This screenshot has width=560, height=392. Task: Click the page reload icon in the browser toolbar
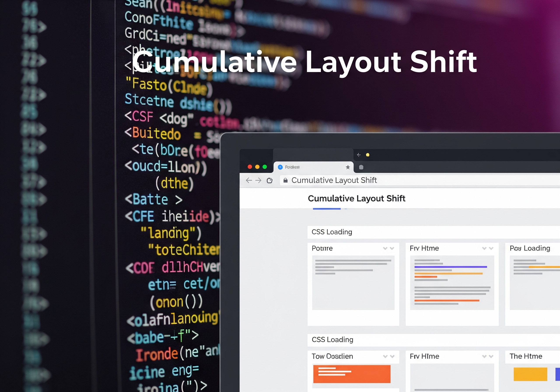[x=270, y=180]
